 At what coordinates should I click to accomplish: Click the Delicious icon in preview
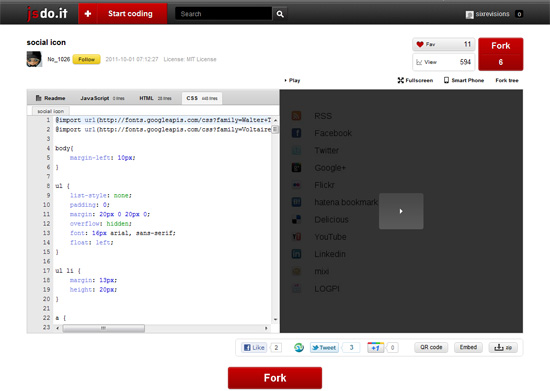tap(296, 220)
